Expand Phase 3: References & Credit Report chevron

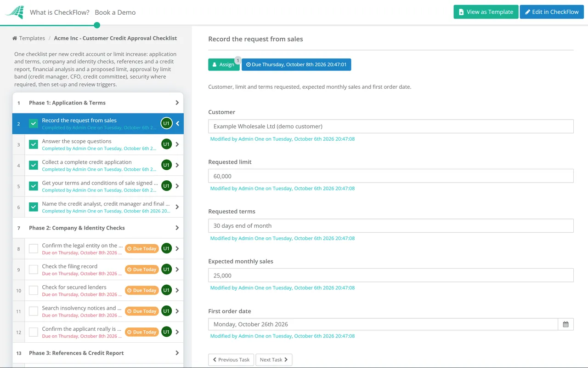tap(177, 353)
